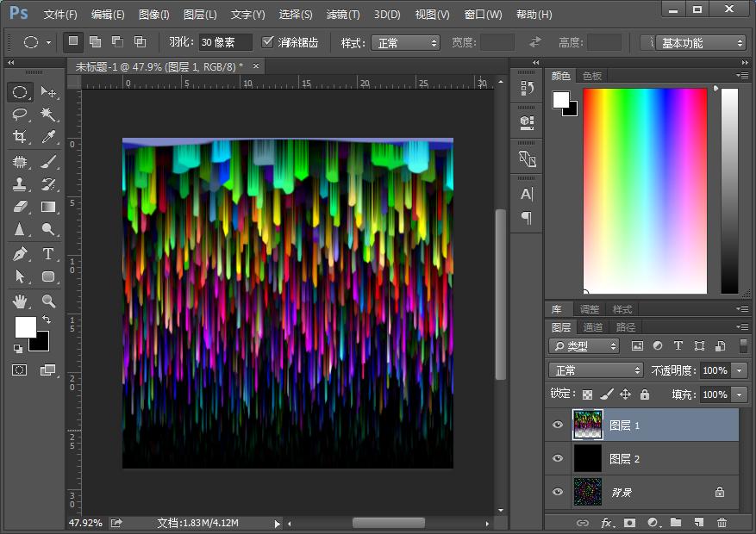Screen dimensions: 756x534
Task: Toggle the anti-alias checkbox
Action: pos(268,42)
